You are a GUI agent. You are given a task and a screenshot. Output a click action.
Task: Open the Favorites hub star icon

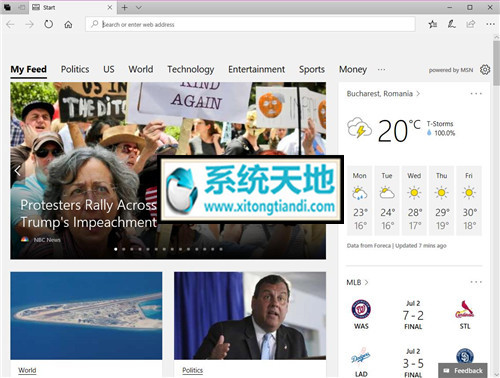(x=433, y=24)
